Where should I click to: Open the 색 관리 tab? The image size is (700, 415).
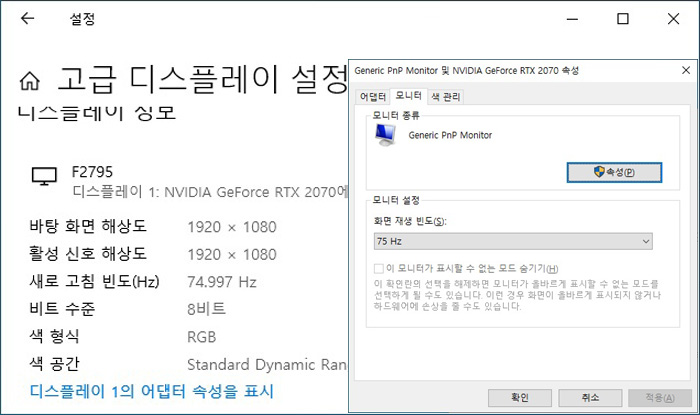click(446, 97)
